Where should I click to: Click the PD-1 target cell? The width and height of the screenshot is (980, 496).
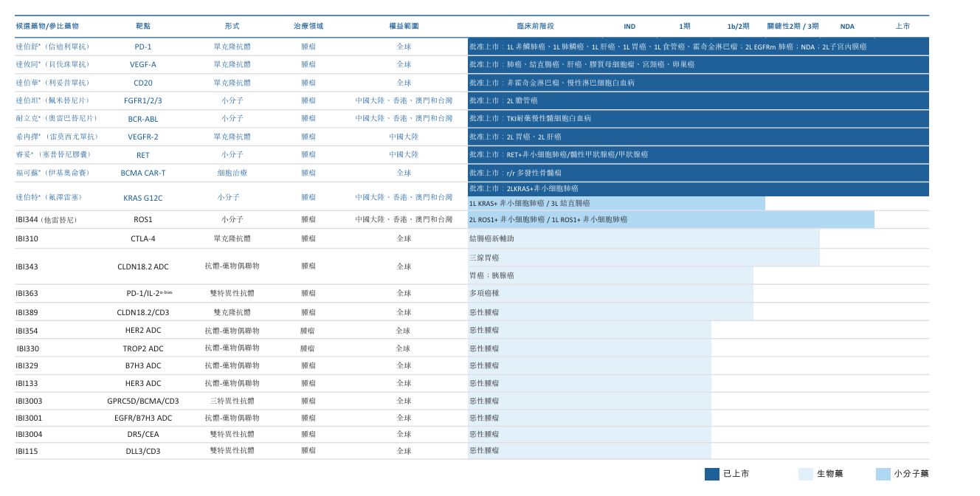tap(143, 46)
